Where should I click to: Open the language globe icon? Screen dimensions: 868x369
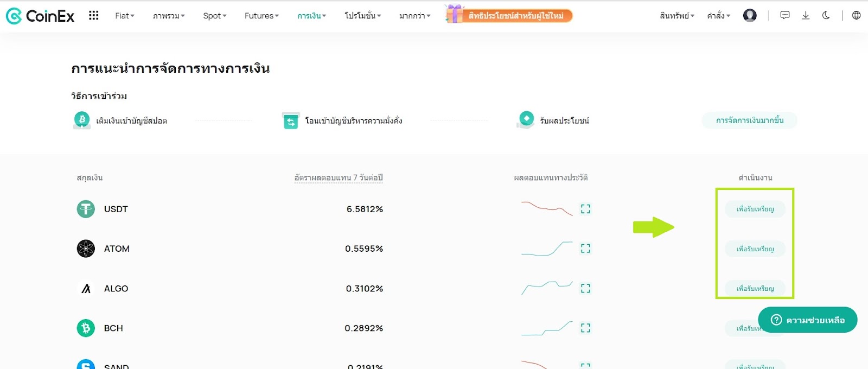pyautogui.click(x=856, y=16)
